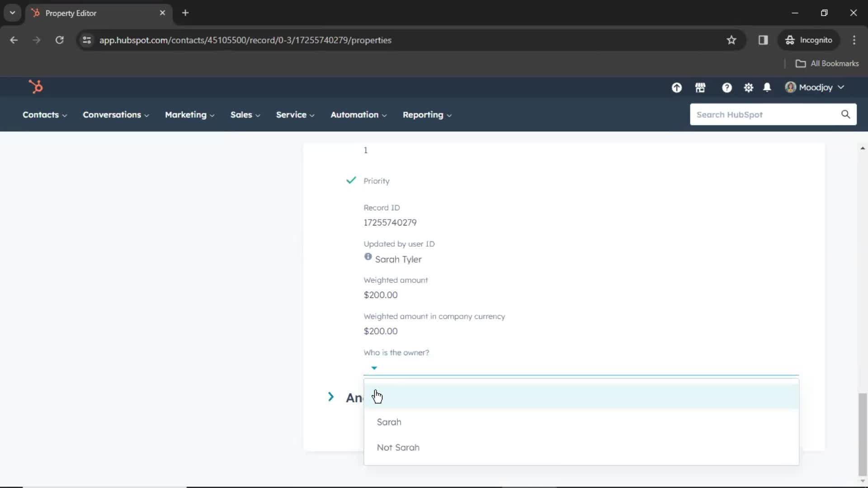Click the 'Who is the owner?' dropdown arrow
The width and height of the screenshot is (868, 488).
point(374,368)
